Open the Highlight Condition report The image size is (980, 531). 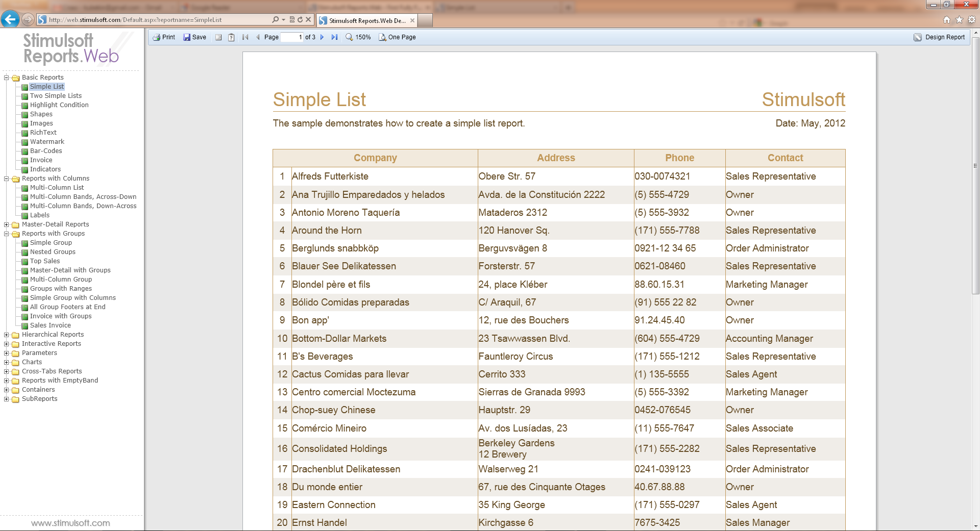pyautogui.click(x=59, y=105)
